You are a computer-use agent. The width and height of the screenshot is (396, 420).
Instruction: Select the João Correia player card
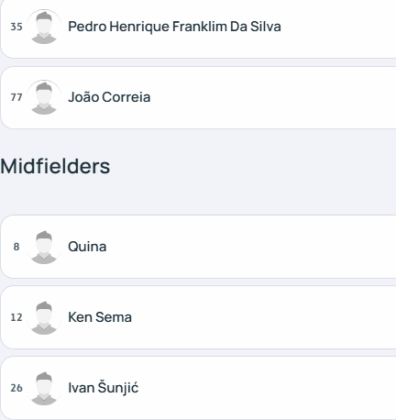(x=198, y=97)
